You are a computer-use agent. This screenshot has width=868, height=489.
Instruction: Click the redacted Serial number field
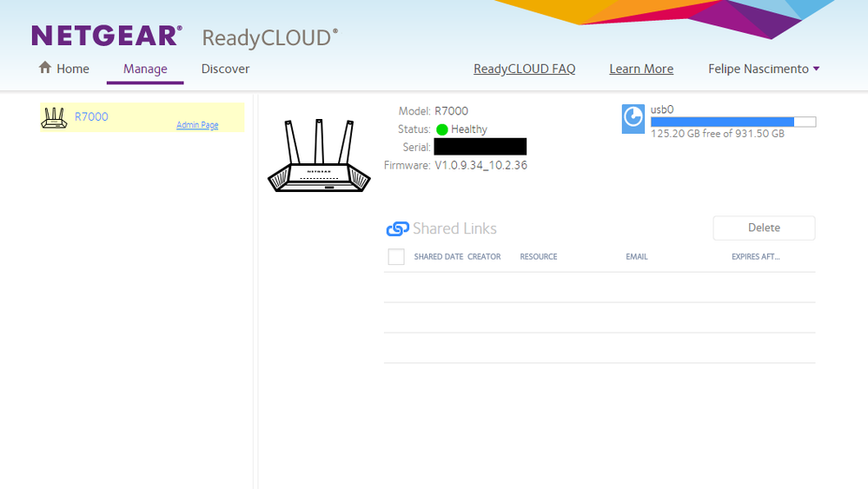pyautogui.click(x=480, y=147)
